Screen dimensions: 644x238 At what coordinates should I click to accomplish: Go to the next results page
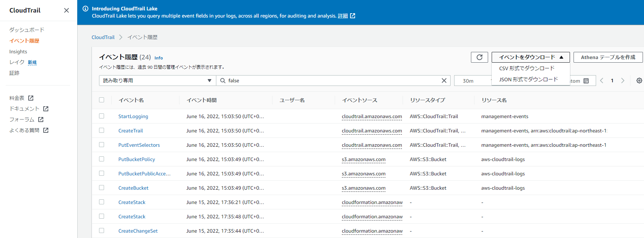pos(623,81)
